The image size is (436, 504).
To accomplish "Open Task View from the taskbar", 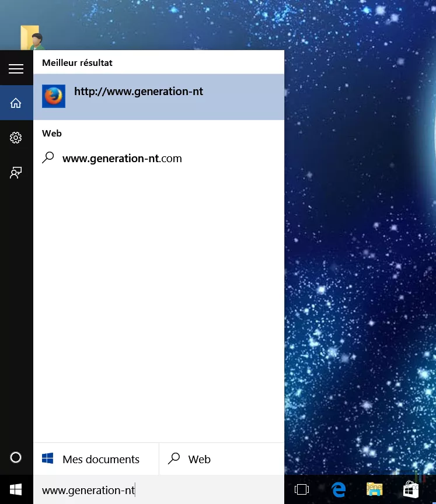I will (x=302, y=490).
